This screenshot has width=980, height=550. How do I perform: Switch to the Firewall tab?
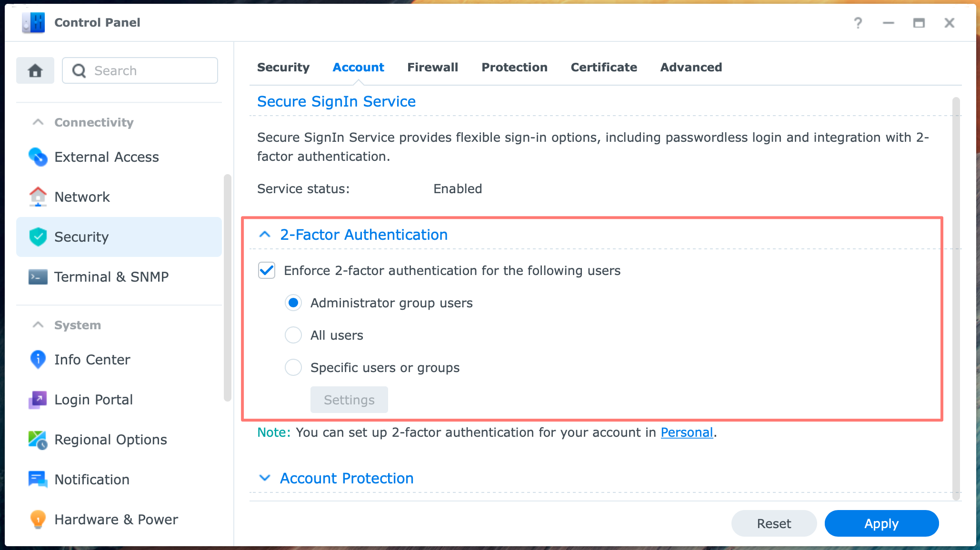click(432, 67)
